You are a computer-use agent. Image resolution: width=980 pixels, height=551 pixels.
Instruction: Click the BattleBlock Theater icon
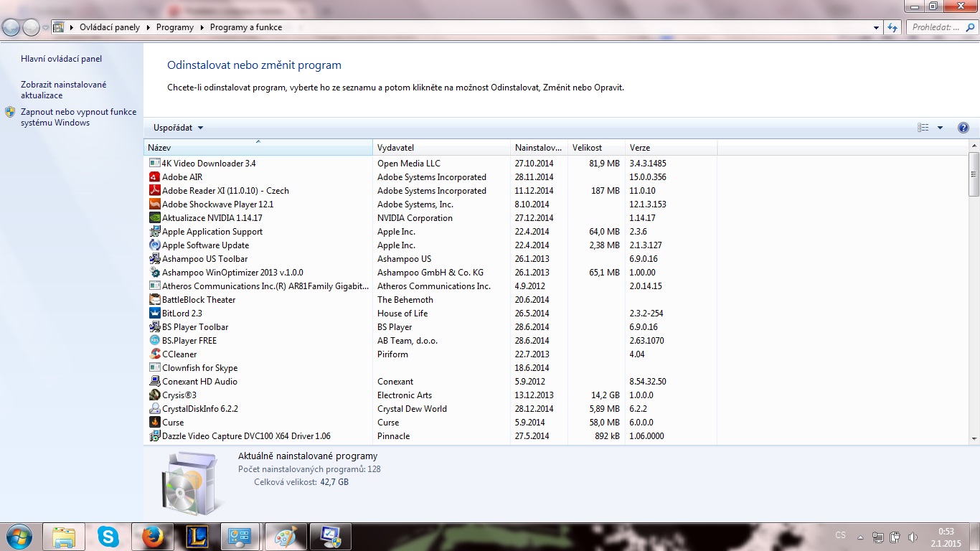(155, 300)
